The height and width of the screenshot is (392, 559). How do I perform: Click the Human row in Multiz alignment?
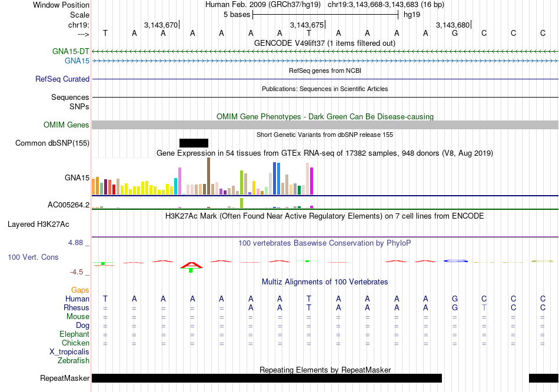click(325, 299)
